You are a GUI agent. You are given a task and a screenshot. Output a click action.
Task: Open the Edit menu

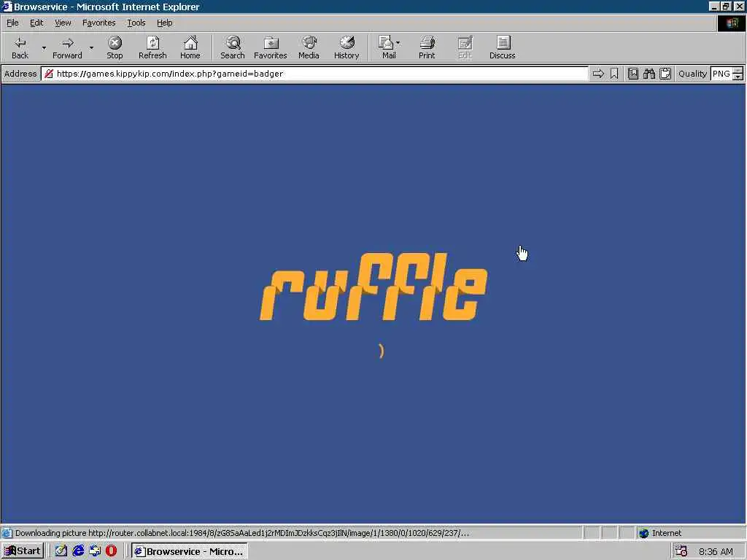pyautogui.click(x=36, y=23)
